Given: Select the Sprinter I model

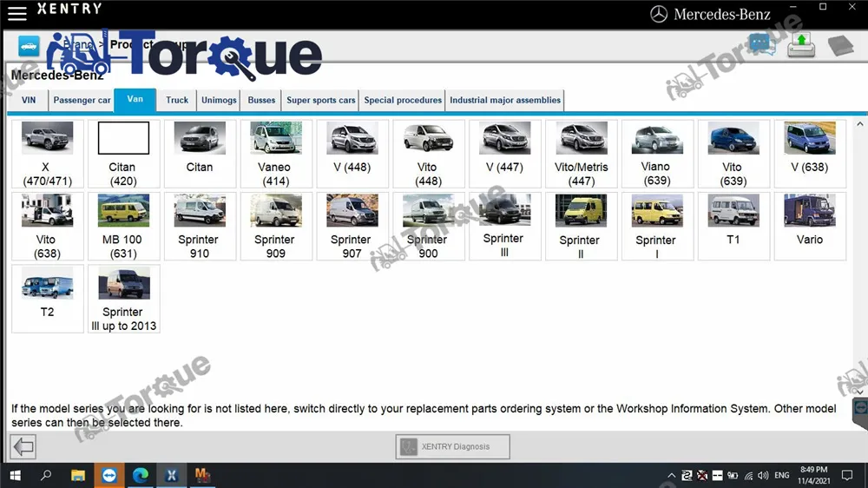Looking at the screenshot, I should (657, 226).
